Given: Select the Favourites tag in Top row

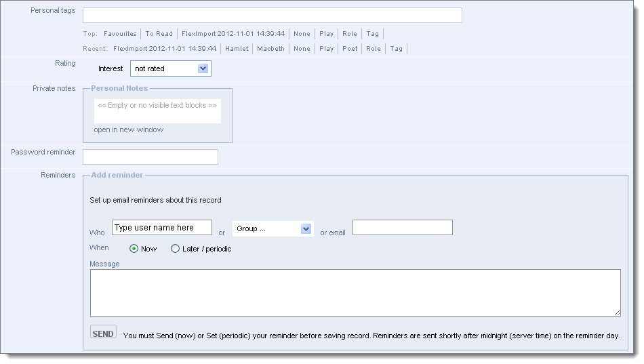Looking at the screenshot, I should coord(120,34).
